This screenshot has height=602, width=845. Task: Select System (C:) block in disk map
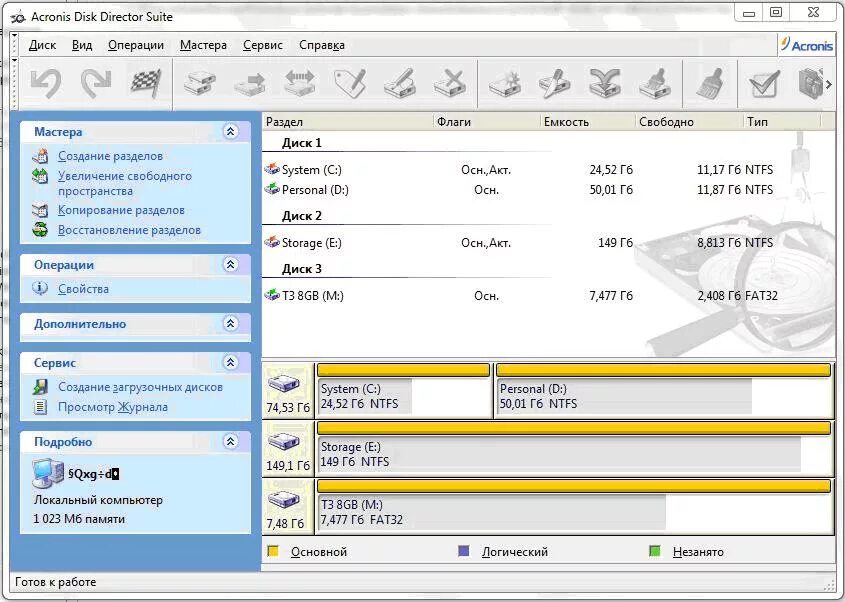click(x=404, y=391)
